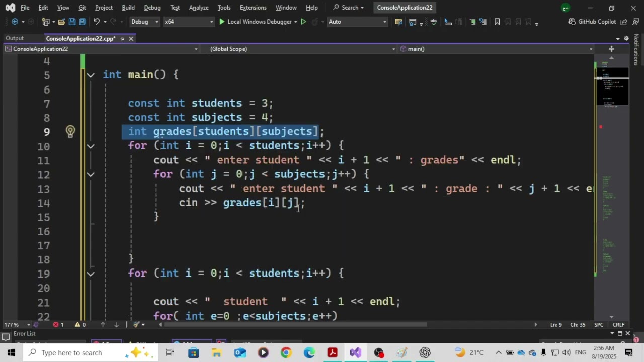644x362 pixels.
Task: Open the Build menu
Action: coord(128,8)
